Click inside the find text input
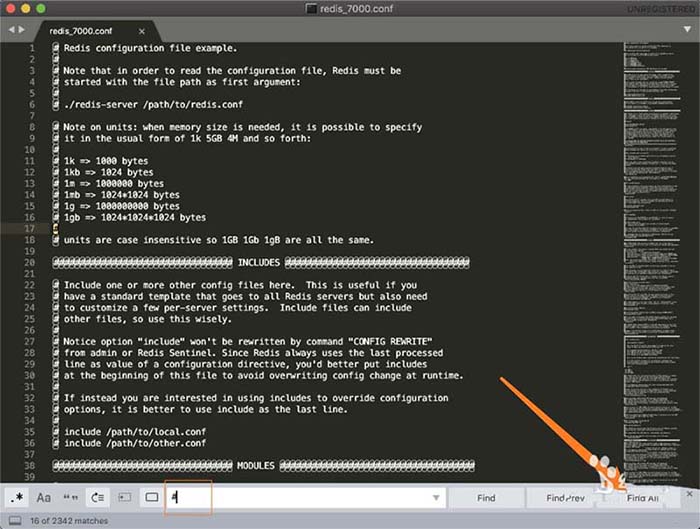The height and width of the screenshot is (529, 700). coord(300,497)
